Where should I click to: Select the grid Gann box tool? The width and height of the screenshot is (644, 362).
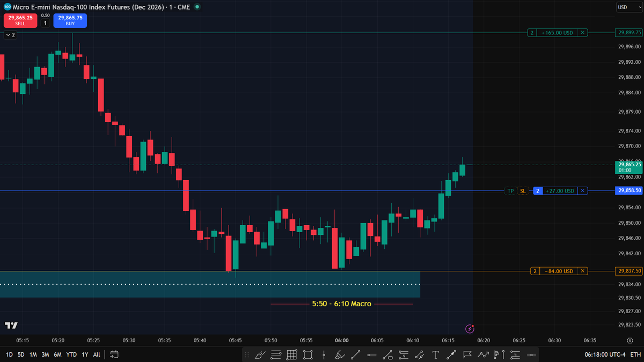tap(291, 354)
